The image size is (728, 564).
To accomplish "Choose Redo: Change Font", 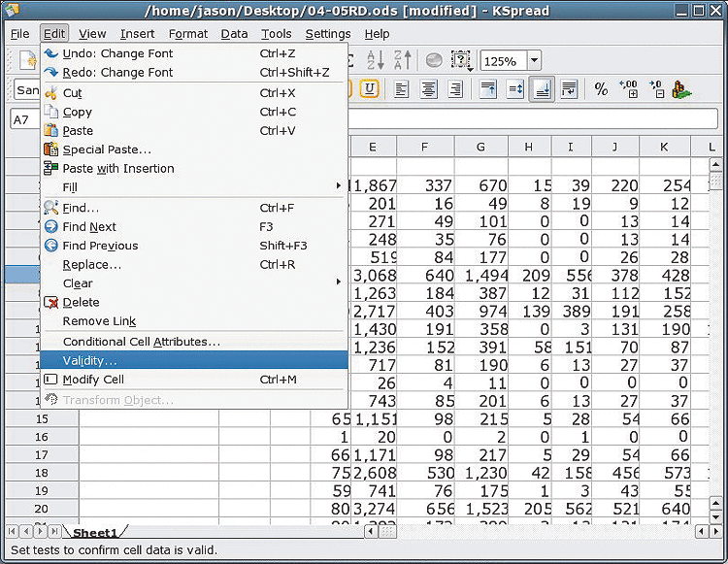I will click(194, 73).
